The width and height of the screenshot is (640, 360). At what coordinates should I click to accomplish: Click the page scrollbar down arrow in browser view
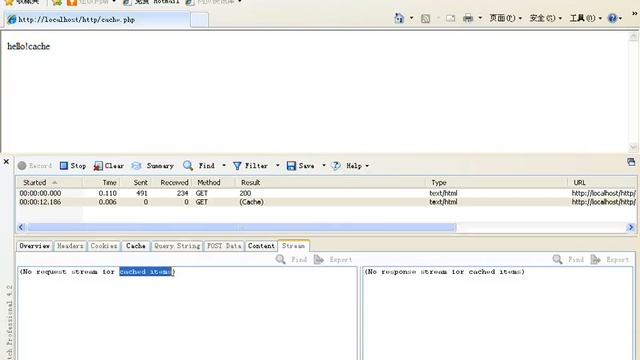pos(633,147)
